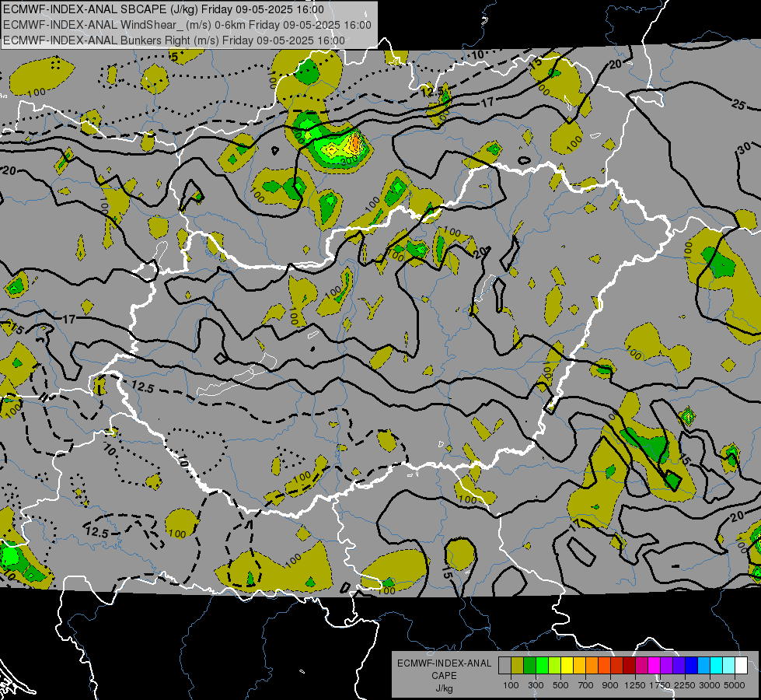Select the pure blue legend swatch
761x700 pixels.
click(691, 666)
